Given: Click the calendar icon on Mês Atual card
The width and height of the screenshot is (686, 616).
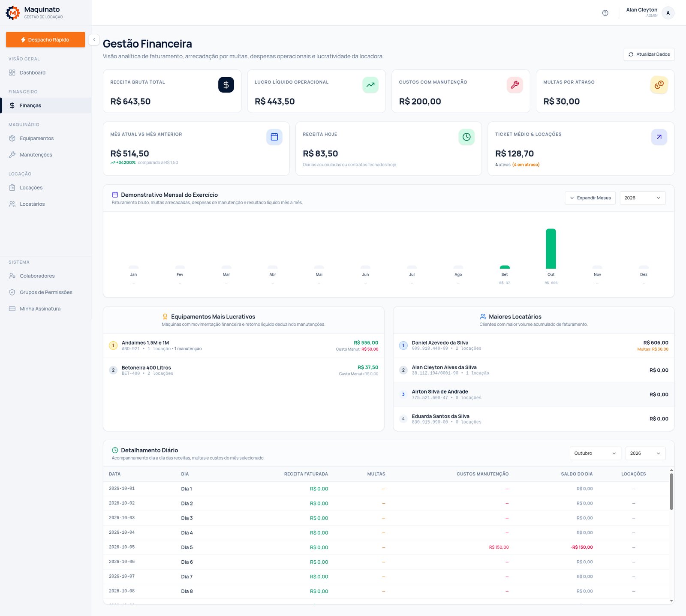Looking at the screenshot, I should 274,137.
